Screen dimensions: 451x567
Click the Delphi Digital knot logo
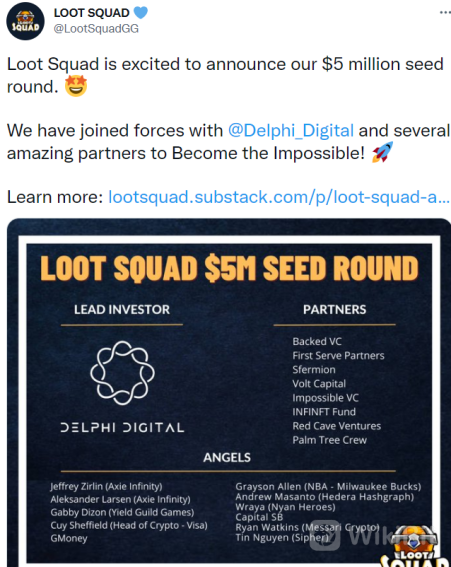coord(122,373)
